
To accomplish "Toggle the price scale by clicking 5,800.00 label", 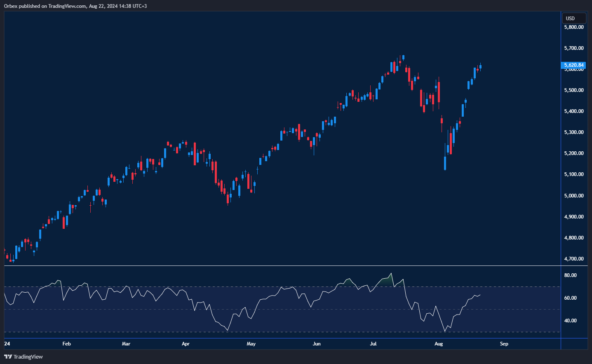I will [574, 27].
